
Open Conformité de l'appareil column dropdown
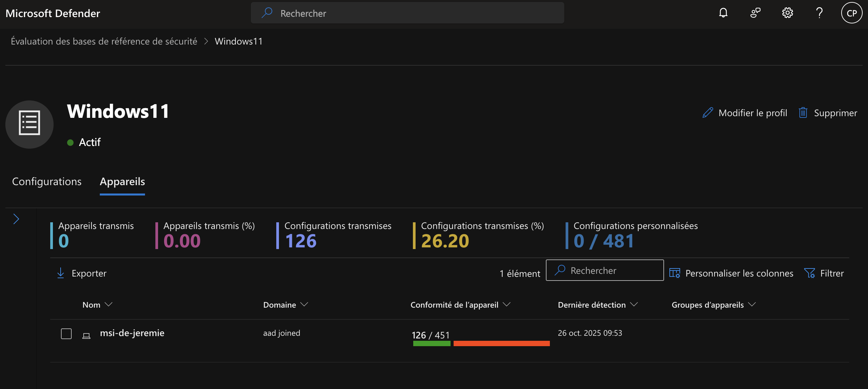(506, 304)
